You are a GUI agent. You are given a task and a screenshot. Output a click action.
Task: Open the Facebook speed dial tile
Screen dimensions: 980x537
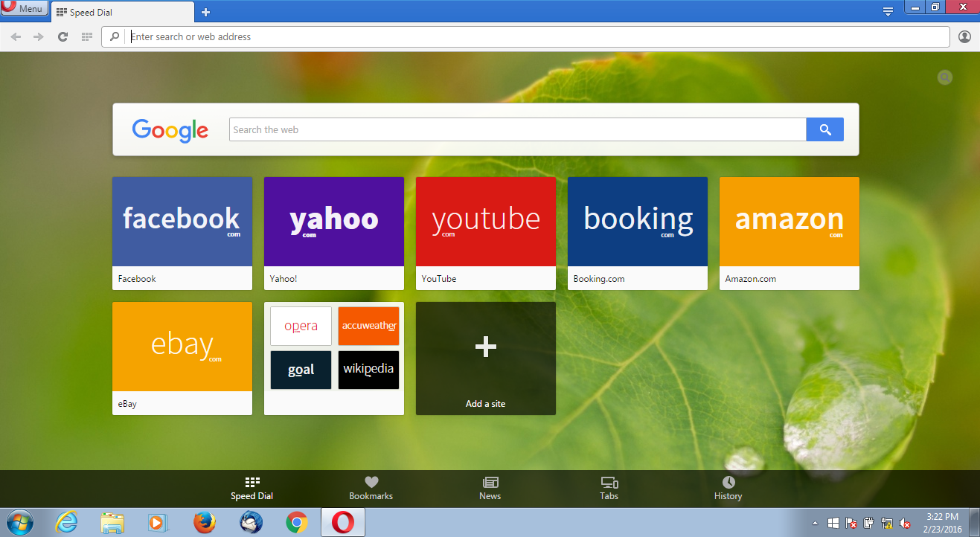pos(182,234)
